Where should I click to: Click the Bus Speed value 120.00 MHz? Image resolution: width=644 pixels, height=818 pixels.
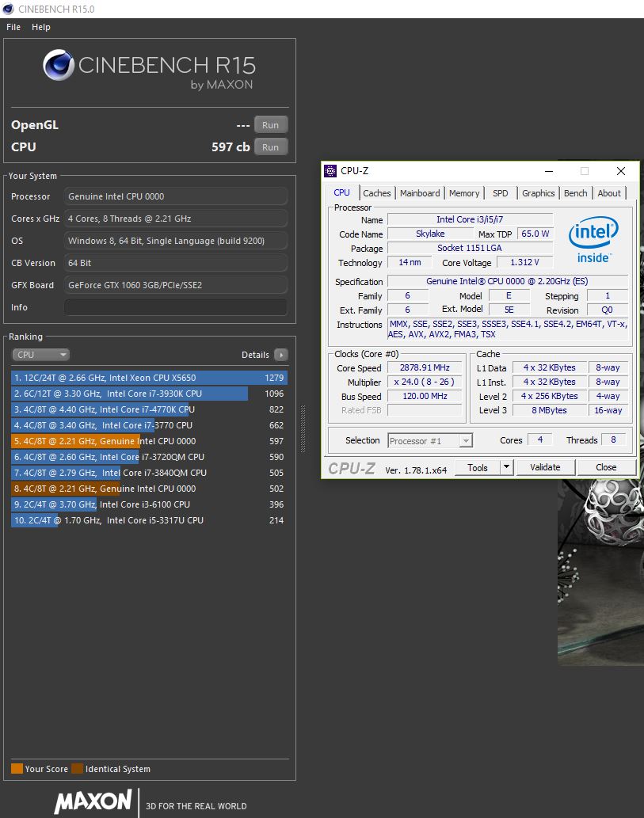(425, 396)
